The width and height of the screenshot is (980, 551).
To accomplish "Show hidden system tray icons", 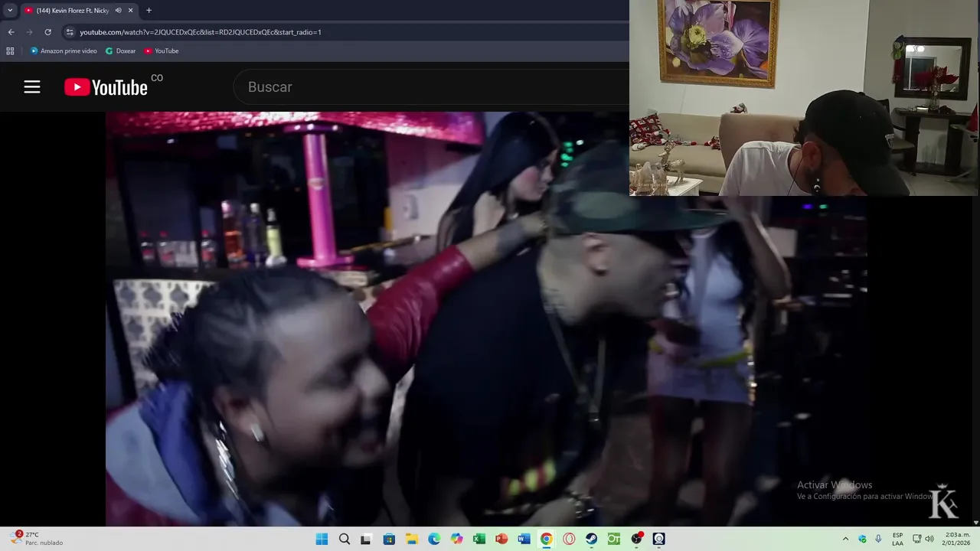I will 845,539.
